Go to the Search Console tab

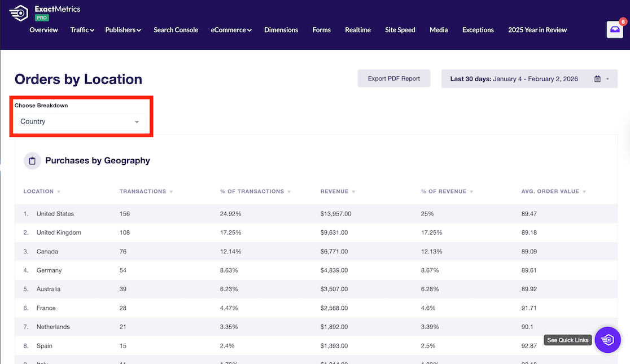[176, 30]
